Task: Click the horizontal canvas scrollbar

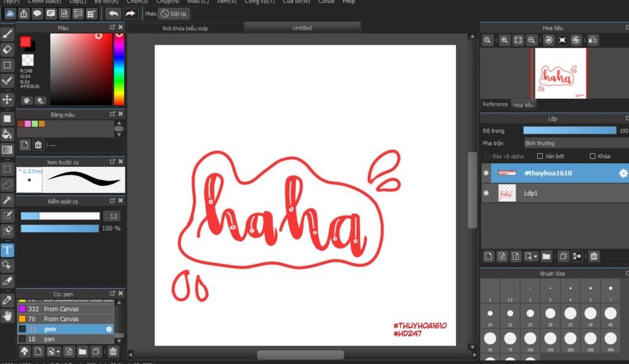Action: tap(300, 355)
